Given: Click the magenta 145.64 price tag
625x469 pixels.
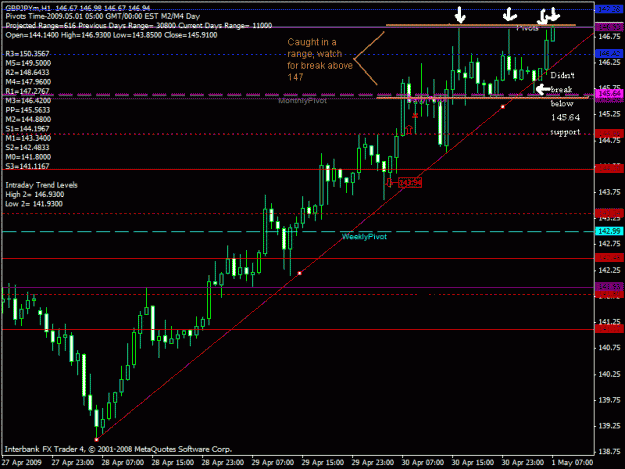Looking at the screenshot, I should coord(609,94).
